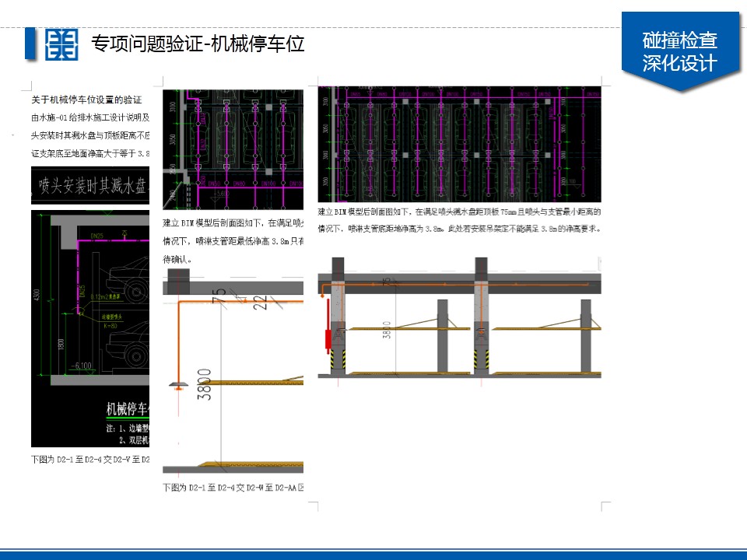The height and width of the screenshot is (560, 747).
Task: Click the sprinkler head symbol on orange pipe
Action: [177, 384]
